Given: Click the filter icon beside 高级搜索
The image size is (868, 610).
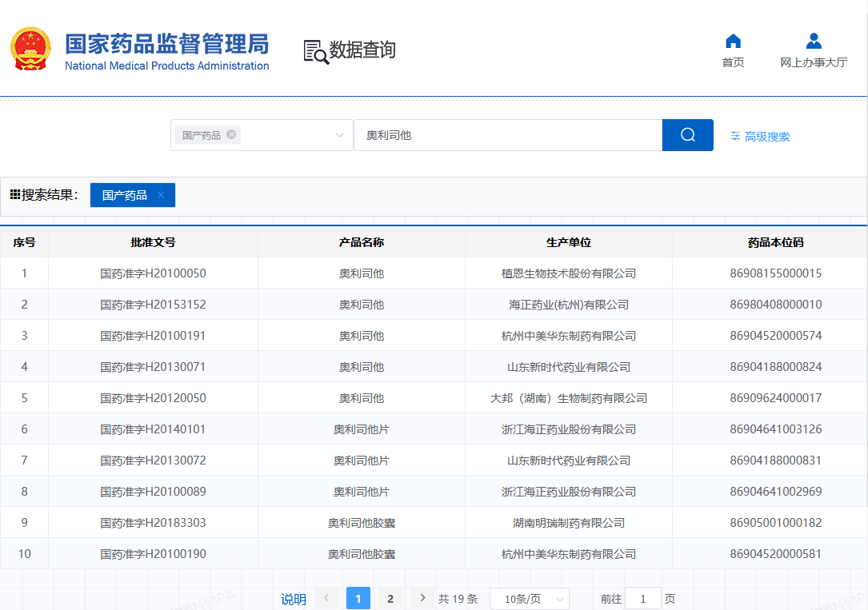Looking at the screenshot, I should coord(734,137).
